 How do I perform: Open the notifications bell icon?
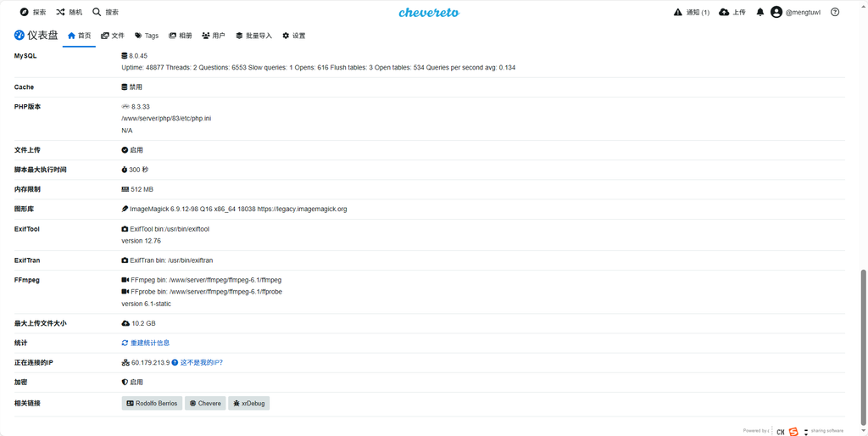coord(760,12)
